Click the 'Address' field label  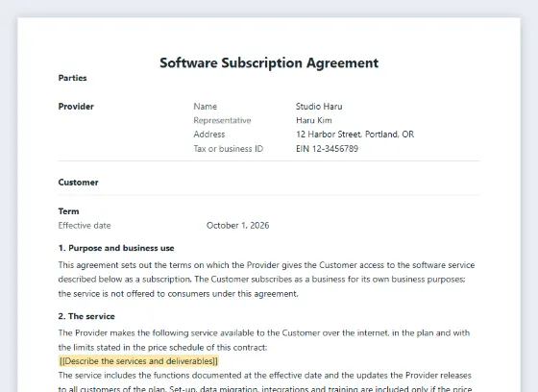[209, 135]
